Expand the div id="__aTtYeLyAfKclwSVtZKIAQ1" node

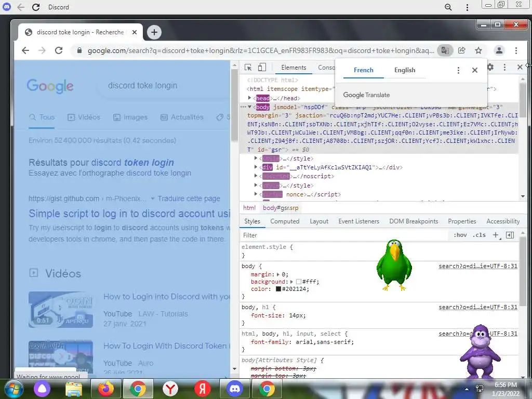pos(256,167)
